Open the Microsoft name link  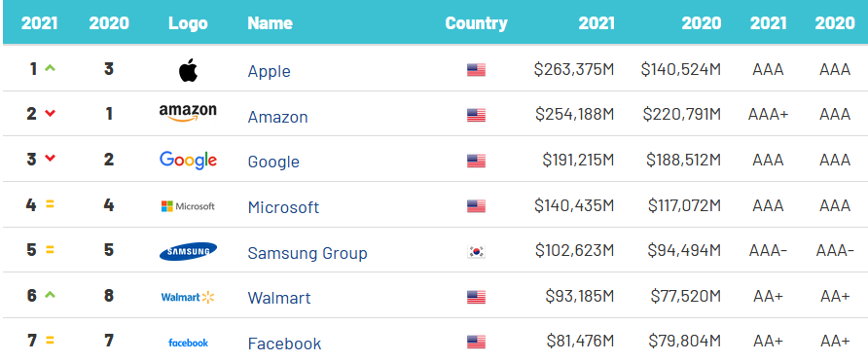point(283,207)
